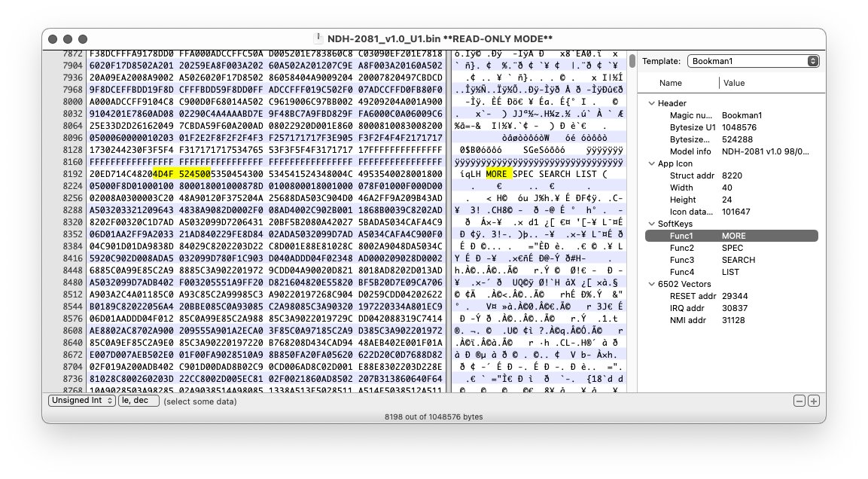
Task: Click the offset 8224 row label
Action: pyautogui.click(x=72, y=186)
